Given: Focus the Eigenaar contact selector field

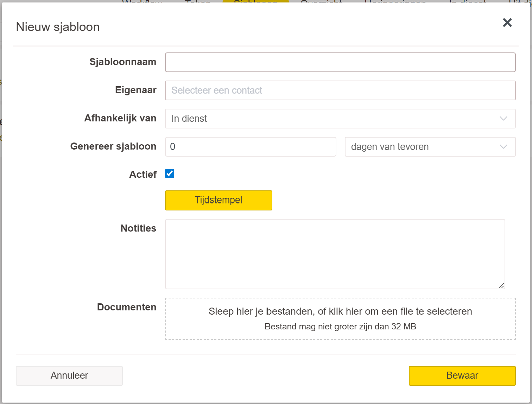Looking at the screenshot, I should tap(340, 90).
